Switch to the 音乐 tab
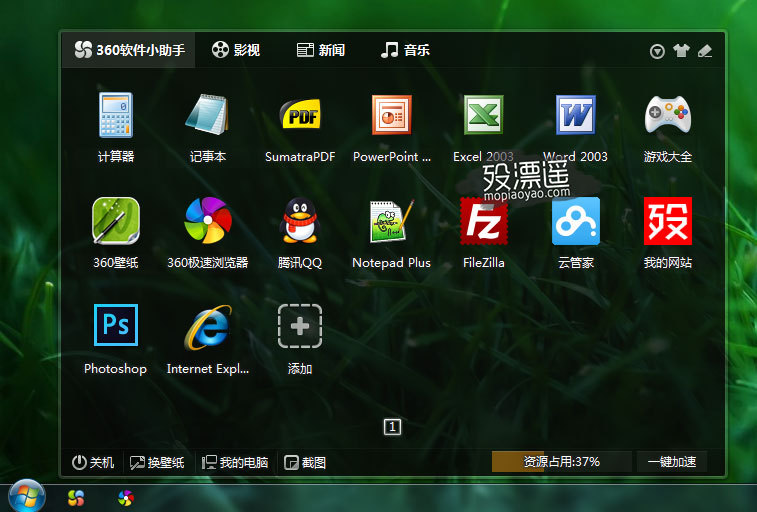This screenshot has width=757, height=512. click(x=405, y=50)
